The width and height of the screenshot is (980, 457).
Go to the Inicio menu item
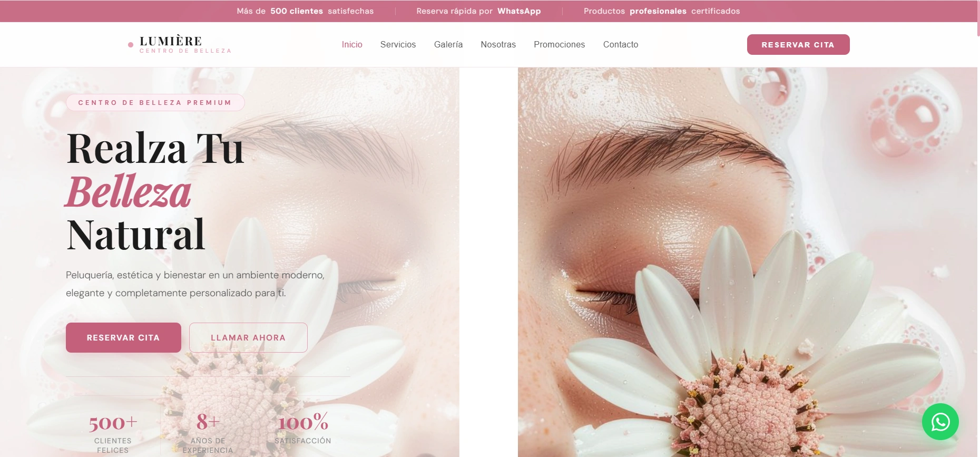tap(352, 45)
